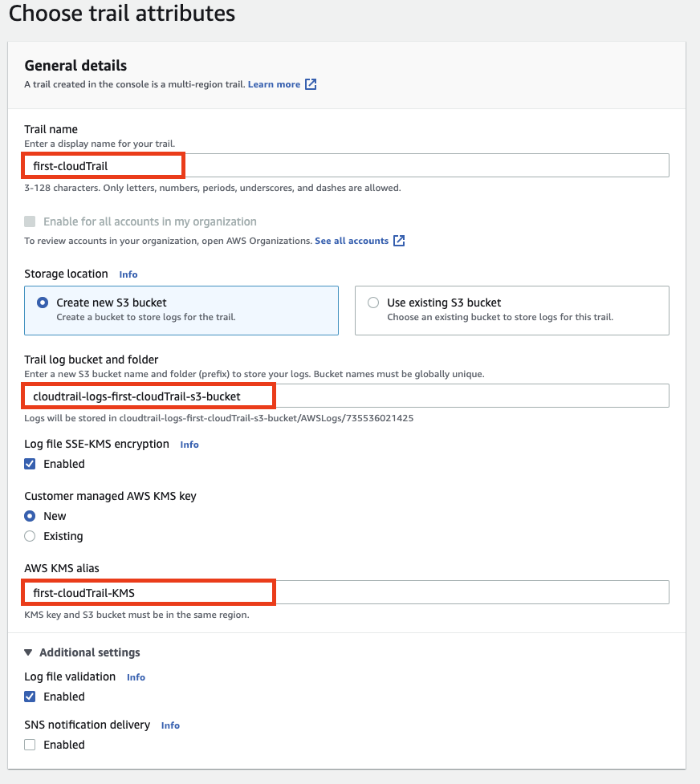Tick the organization-wide accounts checkbox

click(x=30, y=221)
